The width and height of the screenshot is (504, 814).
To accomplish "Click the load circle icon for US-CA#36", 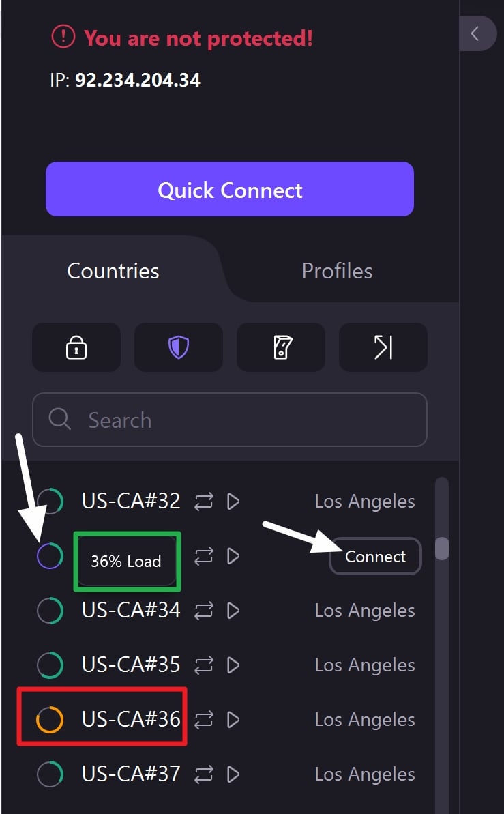I will pyautogui.click(x=50, y=719).
